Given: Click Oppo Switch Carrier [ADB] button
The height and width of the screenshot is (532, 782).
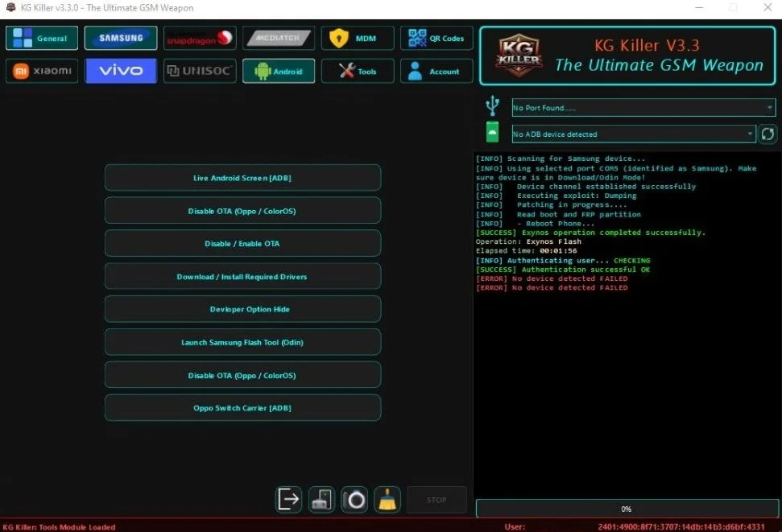Looking at the screenshot, I should click(242, 408).
